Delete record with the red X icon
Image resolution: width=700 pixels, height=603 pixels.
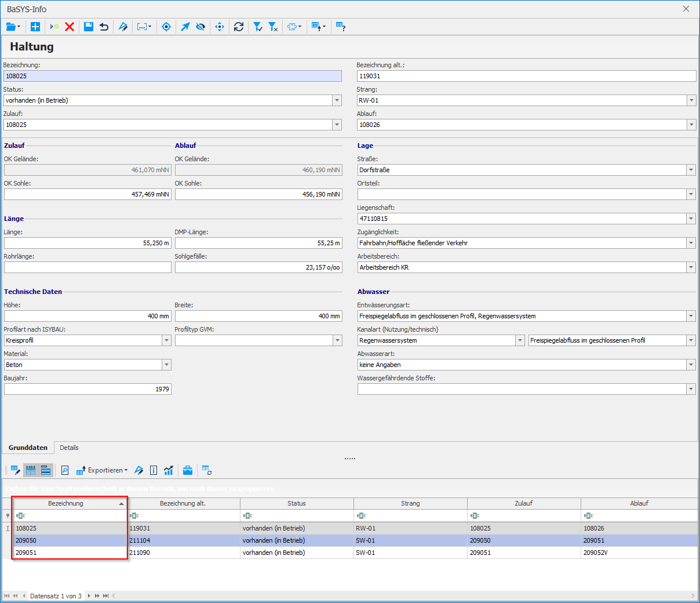click(x=70, y=27)
